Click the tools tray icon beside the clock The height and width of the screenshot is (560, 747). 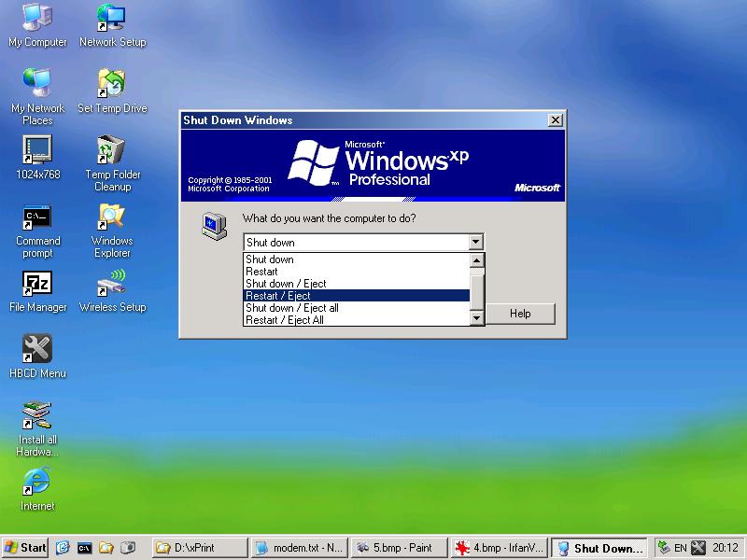click(698, 548)
